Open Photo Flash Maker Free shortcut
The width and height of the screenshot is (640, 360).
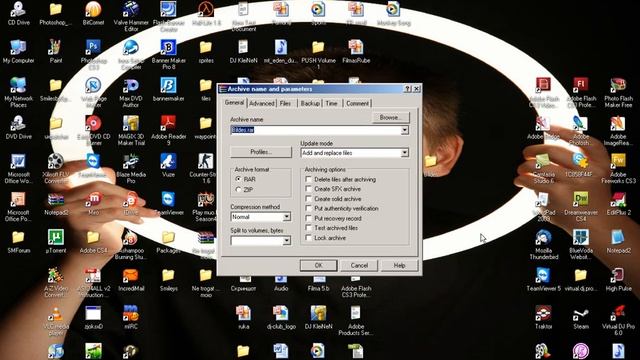click(x=618, y=92)
